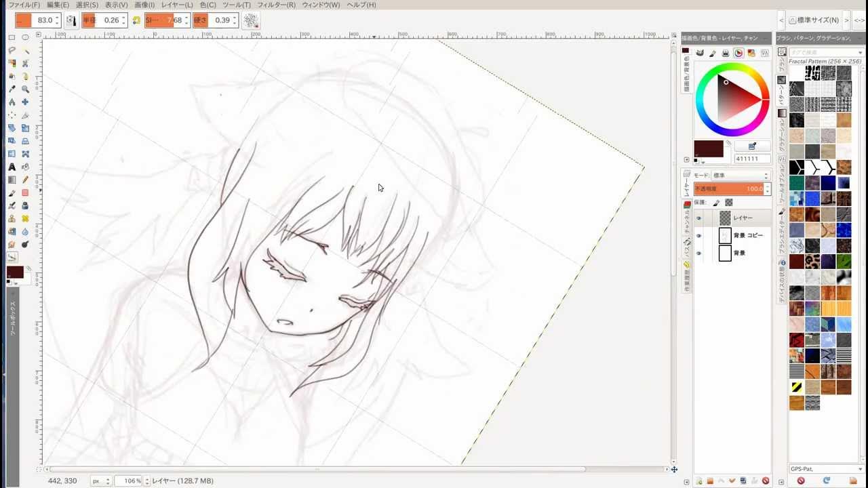Toggle lock pixels brush icon beside 保護
Viewport: 868px width, 488px height.
coord(717,202)
